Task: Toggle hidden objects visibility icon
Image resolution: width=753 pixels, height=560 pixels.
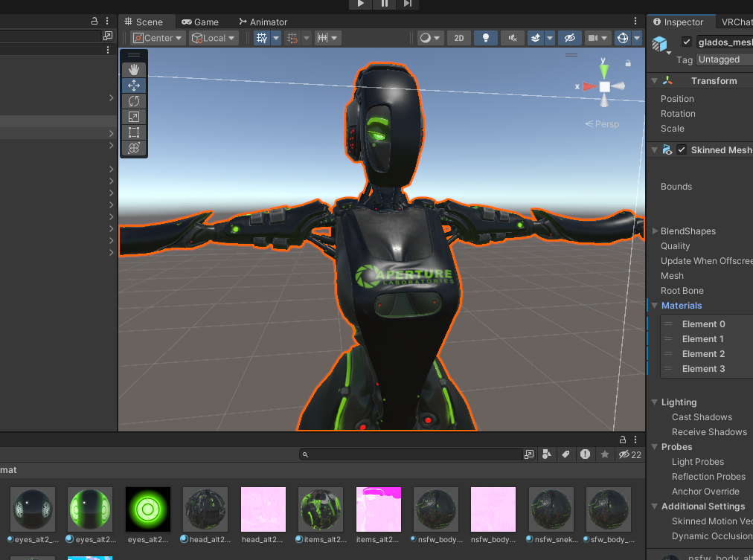Action: [x=569, y=38]
